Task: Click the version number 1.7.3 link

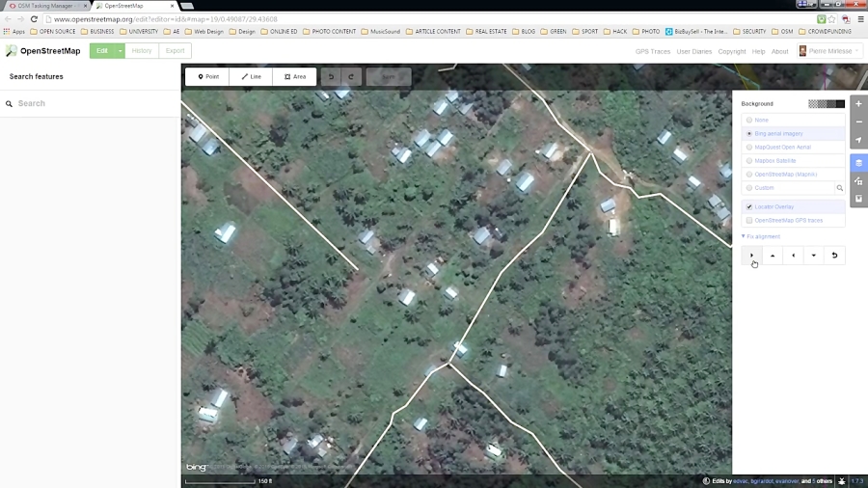Action: (857, 481)
